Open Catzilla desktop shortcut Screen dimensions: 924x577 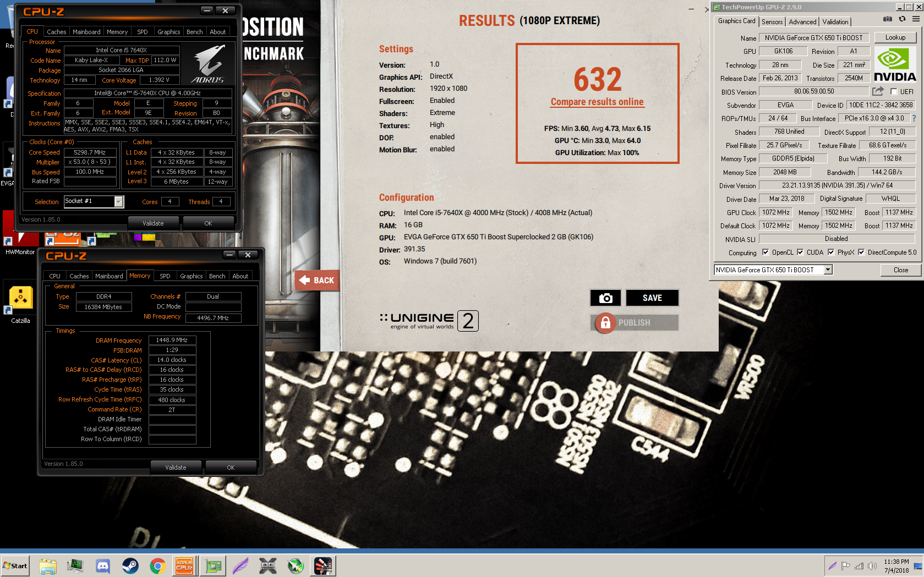20,301
